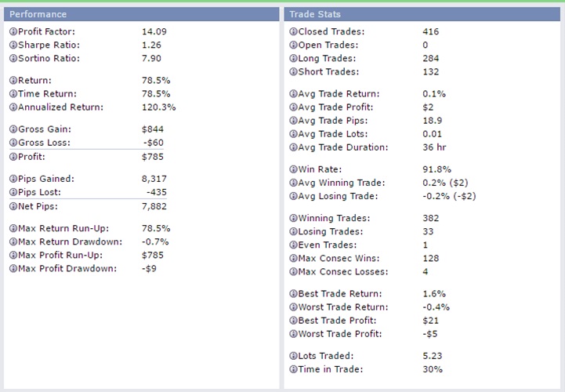This screenshot has width=565, height=392.
Task: Open the info icon for Avg Trade Duration
Action: tap(293, 147)
